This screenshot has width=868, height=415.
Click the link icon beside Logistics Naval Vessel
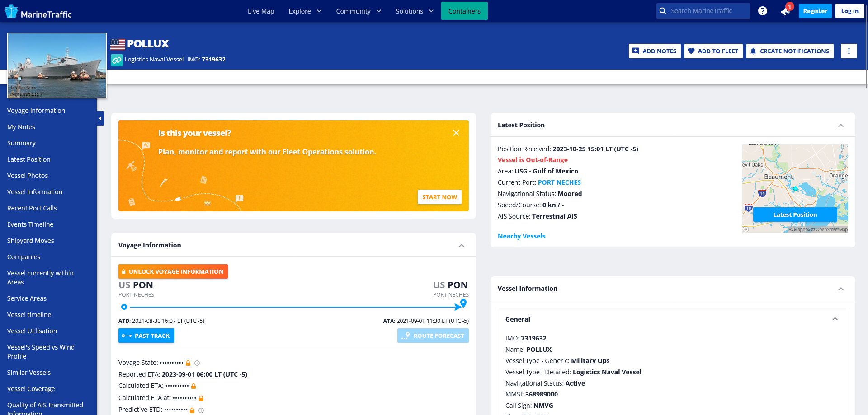pyautogui.click(x=117, y=60)
